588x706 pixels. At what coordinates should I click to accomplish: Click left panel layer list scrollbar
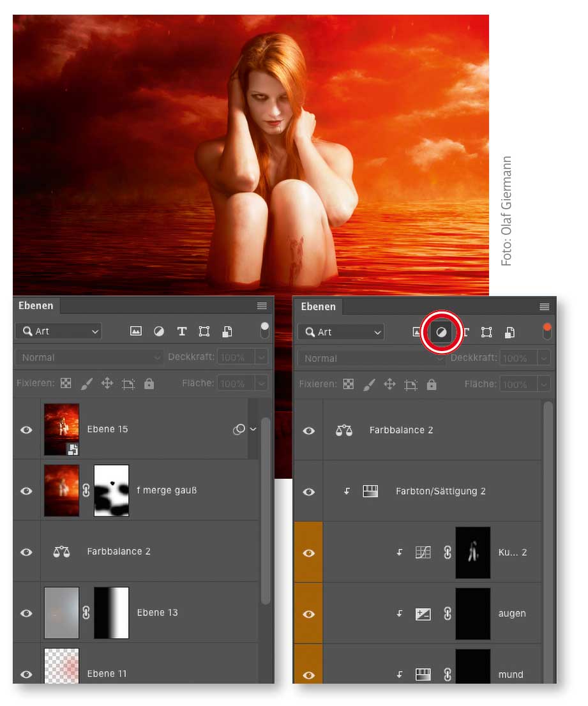pyautogui.click(x=266, y=511)
